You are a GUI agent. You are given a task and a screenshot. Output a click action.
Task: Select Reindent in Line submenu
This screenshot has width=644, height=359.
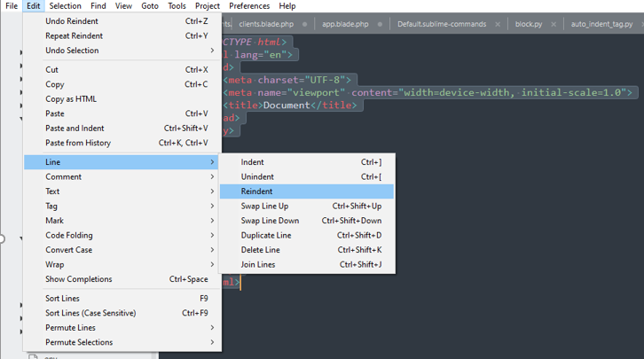click(257, 191)
